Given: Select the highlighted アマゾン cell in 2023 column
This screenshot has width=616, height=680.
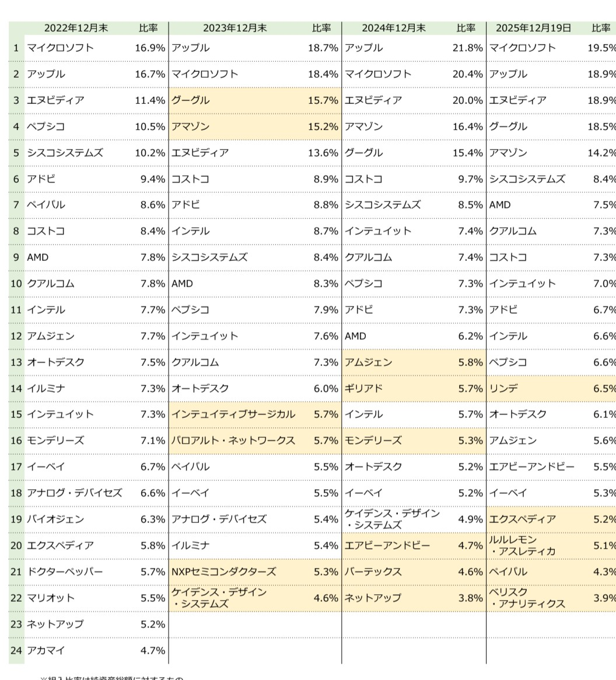Looking at the screenshot, I should (191, 127).
